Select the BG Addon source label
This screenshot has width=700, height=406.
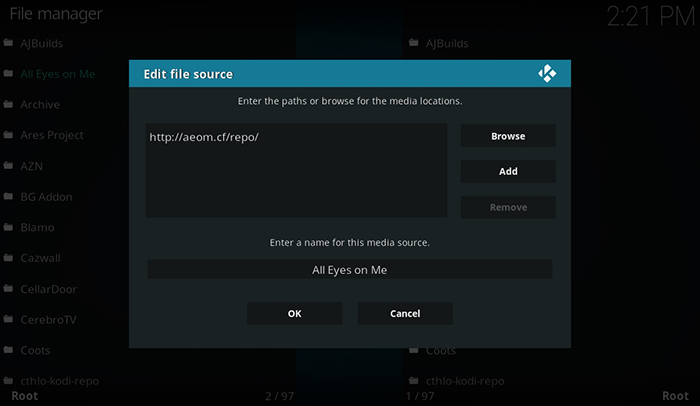46,197
